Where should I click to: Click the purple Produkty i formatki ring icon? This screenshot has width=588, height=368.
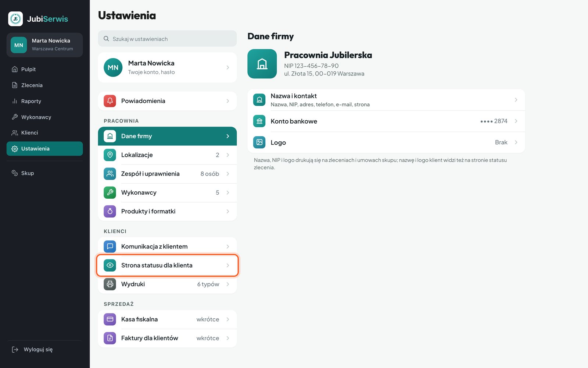point(110,211)
